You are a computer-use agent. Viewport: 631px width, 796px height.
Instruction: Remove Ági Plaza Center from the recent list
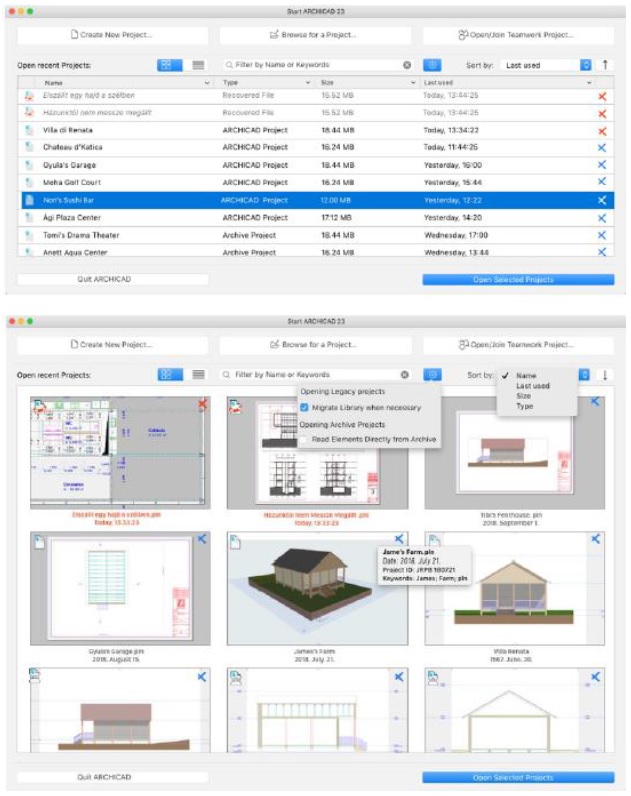pos(602,218)
